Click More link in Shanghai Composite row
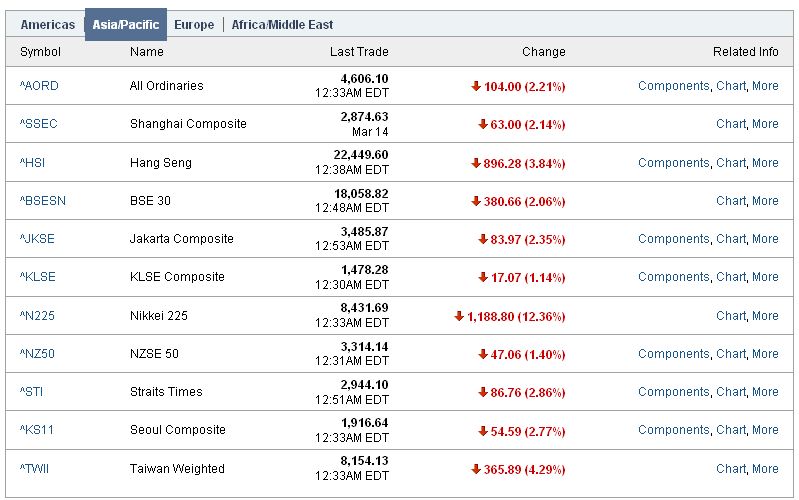Viewport: 799px width, 500px height. click(765, 124)
